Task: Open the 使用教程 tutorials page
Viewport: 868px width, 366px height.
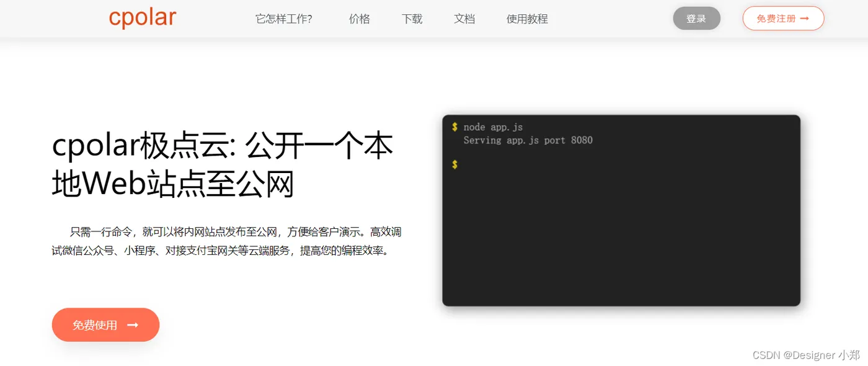Action: click(x=527, y=19)
